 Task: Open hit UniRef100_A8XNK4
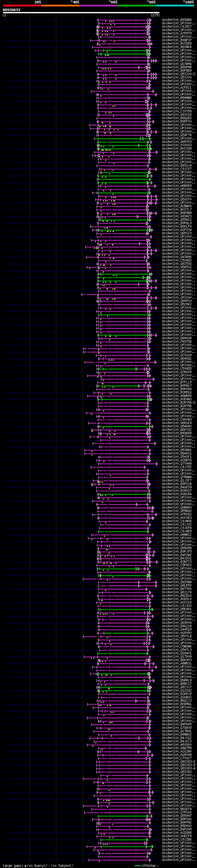(x=177, y=47)
